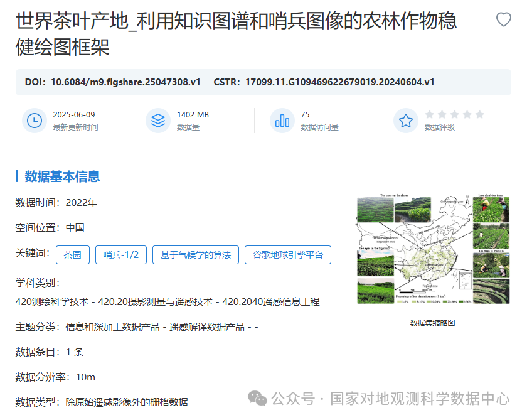Click the WeChat logo in the watermark
Screen dimensions: 527x420
(258, 398)
